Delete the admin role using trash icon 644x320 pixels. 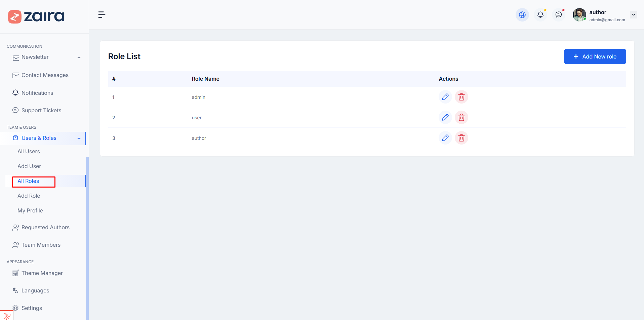(461, 97)
